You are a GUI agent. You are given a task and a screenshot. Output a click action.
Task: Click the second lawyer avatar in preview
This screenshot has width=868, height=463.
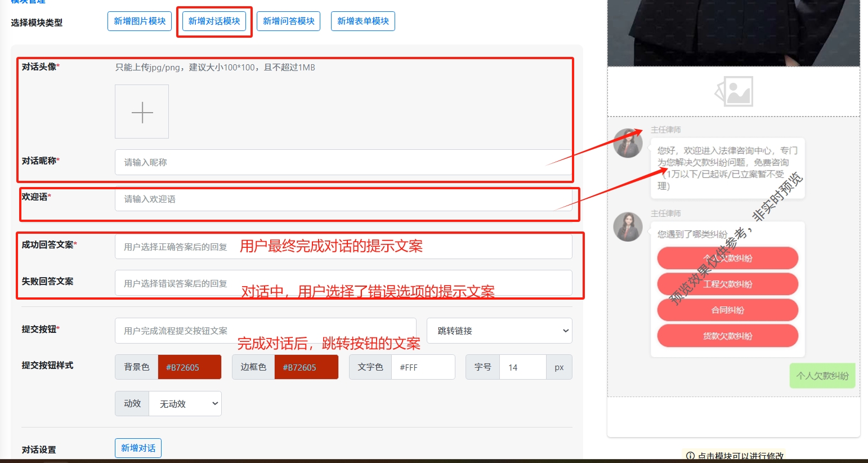(628, 227)
